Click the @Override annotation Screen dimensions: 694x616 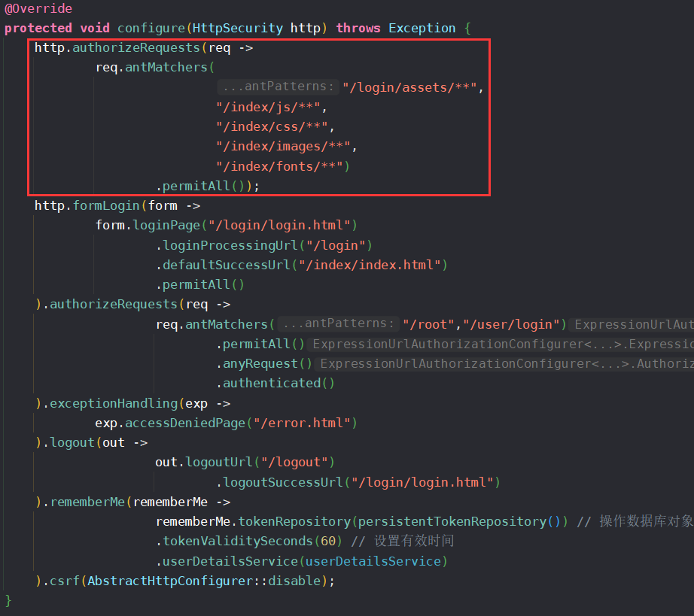(x=38, y=8)
